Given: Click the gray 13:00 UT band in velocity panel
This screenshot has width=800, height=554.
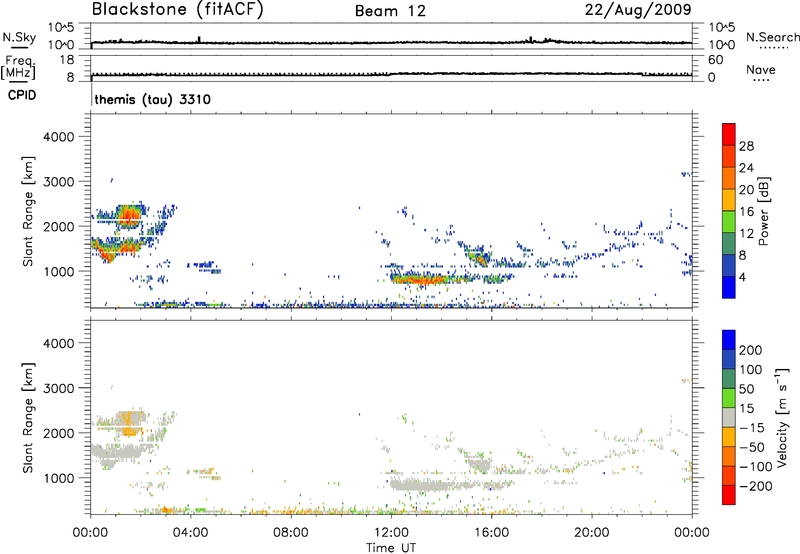Looking at the screenshot, I should [422, 485].
